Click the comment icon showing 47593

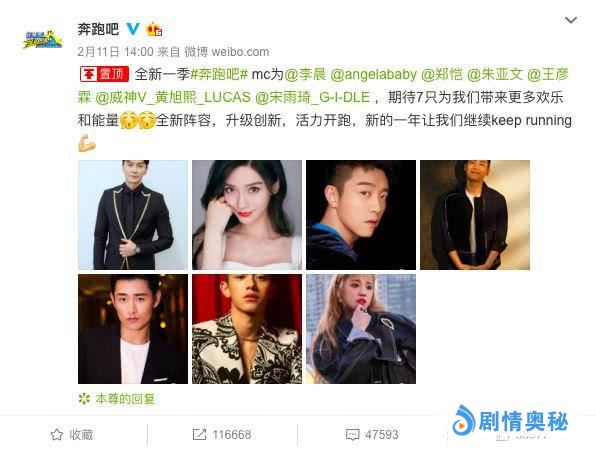352,435
